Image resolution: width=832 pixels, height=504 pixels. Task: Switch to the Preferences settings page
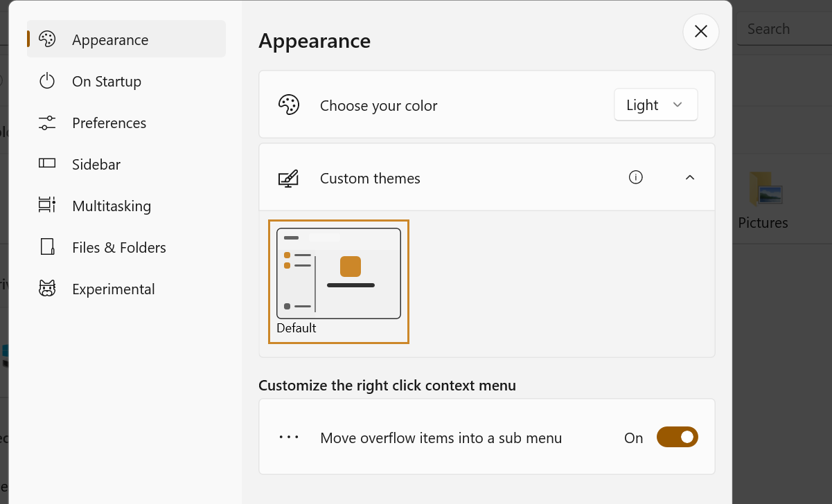pos(109,123)
